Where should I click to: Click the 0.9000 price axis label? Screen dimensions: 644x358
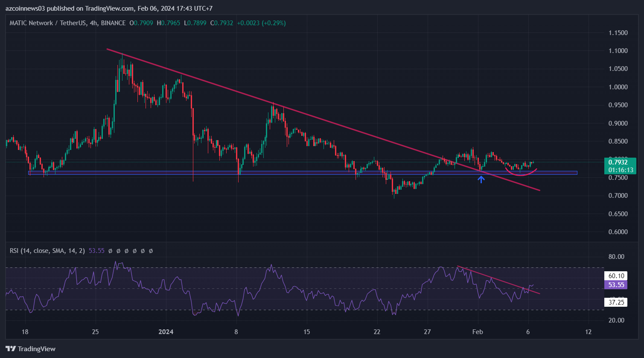point(617,123)
